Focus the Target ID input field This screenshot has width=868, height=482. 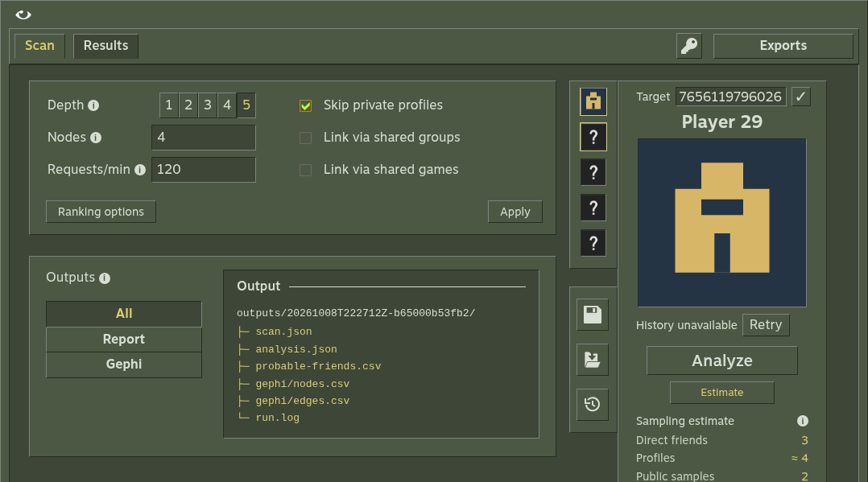(x=731, y=97)
